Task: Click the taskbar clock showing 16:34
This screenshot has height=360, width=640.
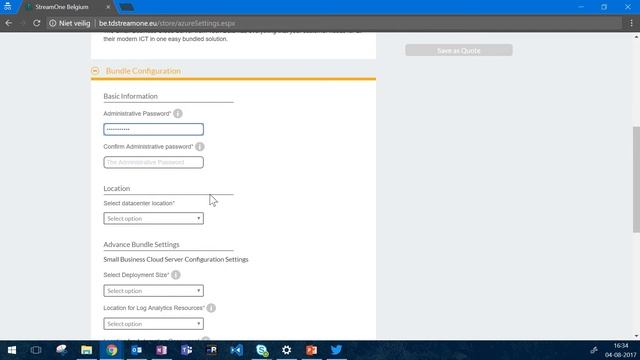Action: (x=621, y=350)
